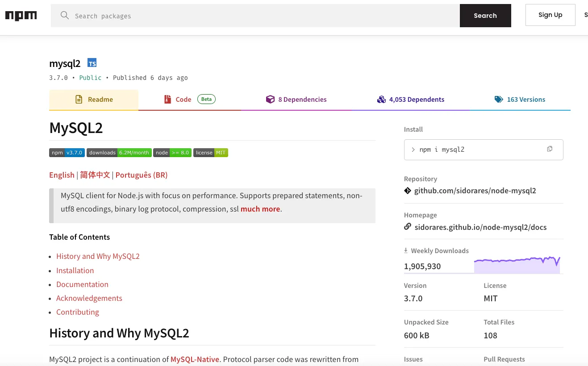Click the weekly downloads sparkline chart

pos(517,265)
